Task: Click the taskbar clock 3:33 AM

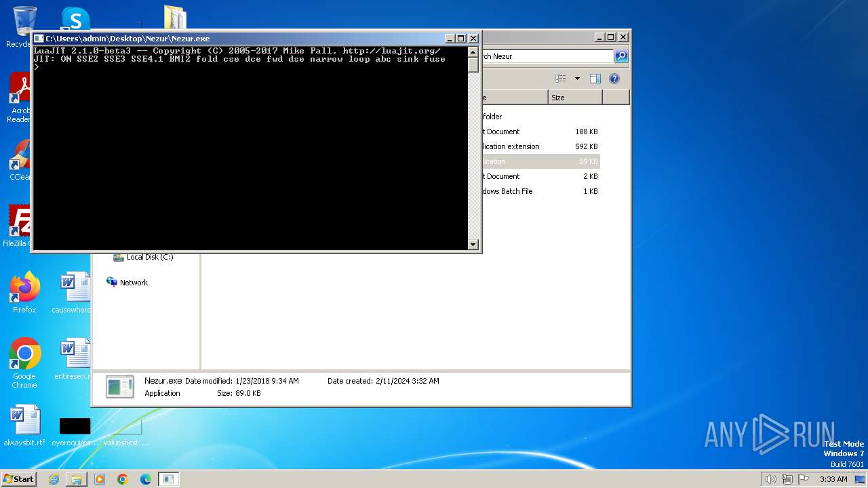Action: point(833,479)
